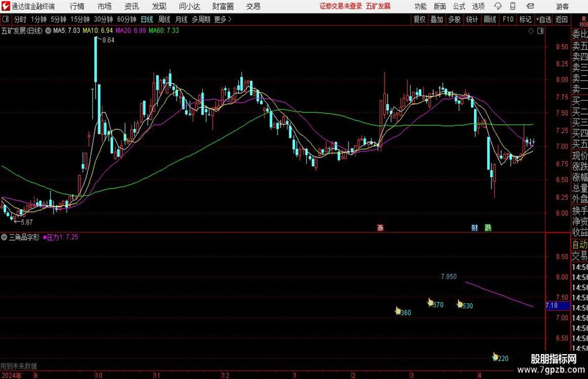588x379 pixels.
Task: Click the diamond icon atop the chart
Action: [x=531, y=31]
